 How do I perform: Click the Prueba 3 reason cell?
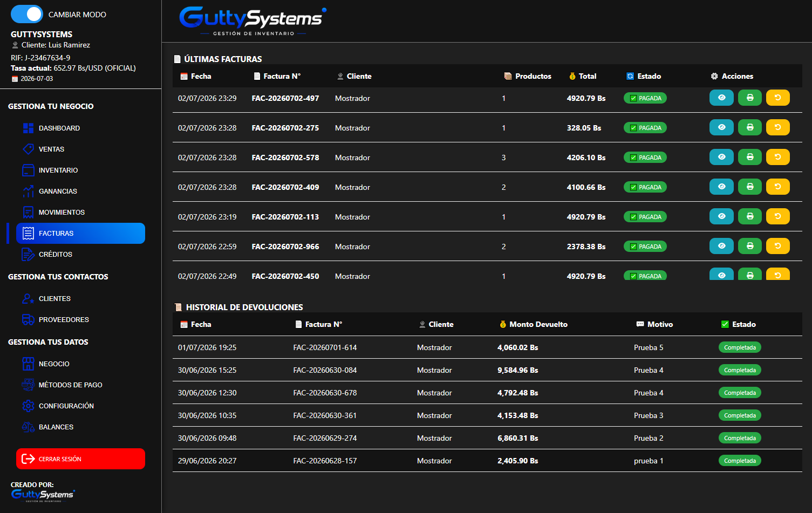point(649,415)
